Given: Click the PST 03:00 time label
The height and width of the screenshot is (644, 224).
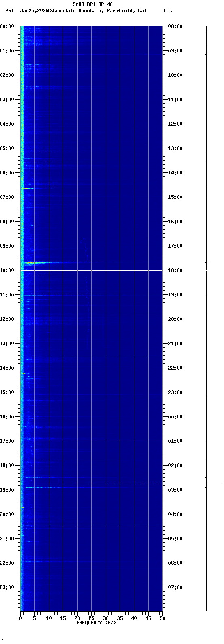Looking at the screenshot, I should 7,100.
